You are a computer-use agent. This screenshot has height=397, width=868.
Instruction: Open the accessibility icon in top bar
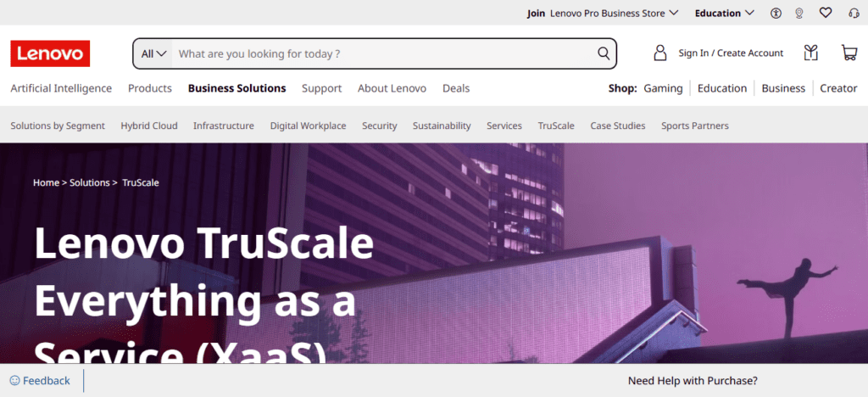(x=776, y=14)
